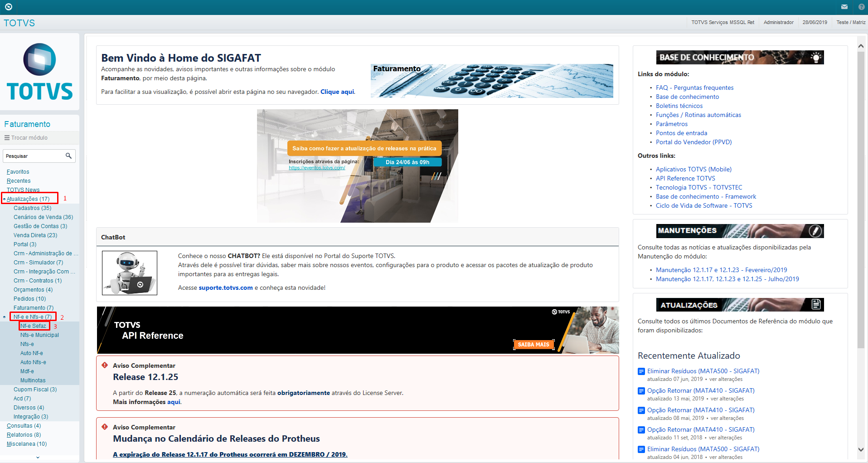Open Cupom Fiscal (3) submenu

[x=35, y=390]
